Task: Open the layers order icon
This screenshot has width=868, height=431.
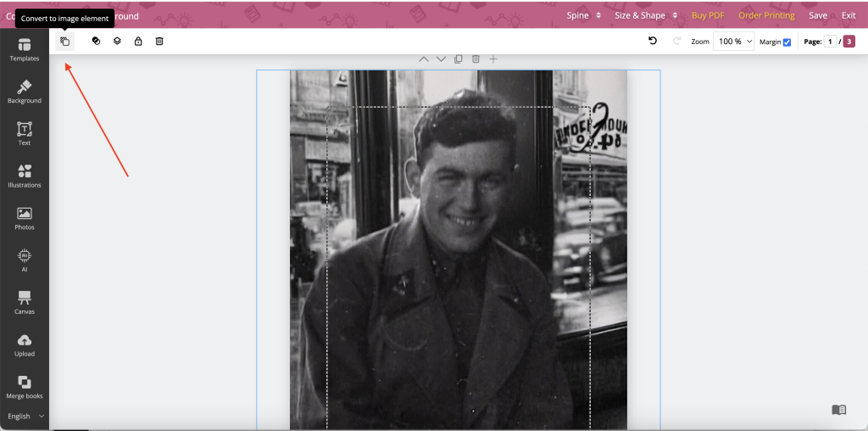Action: pyautogui.click(x=117, y=41)
